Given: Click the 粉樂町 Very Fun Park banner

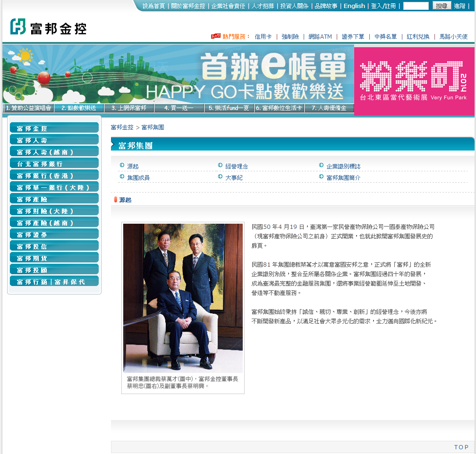Looking at the screenshot, I should [414, 81].
